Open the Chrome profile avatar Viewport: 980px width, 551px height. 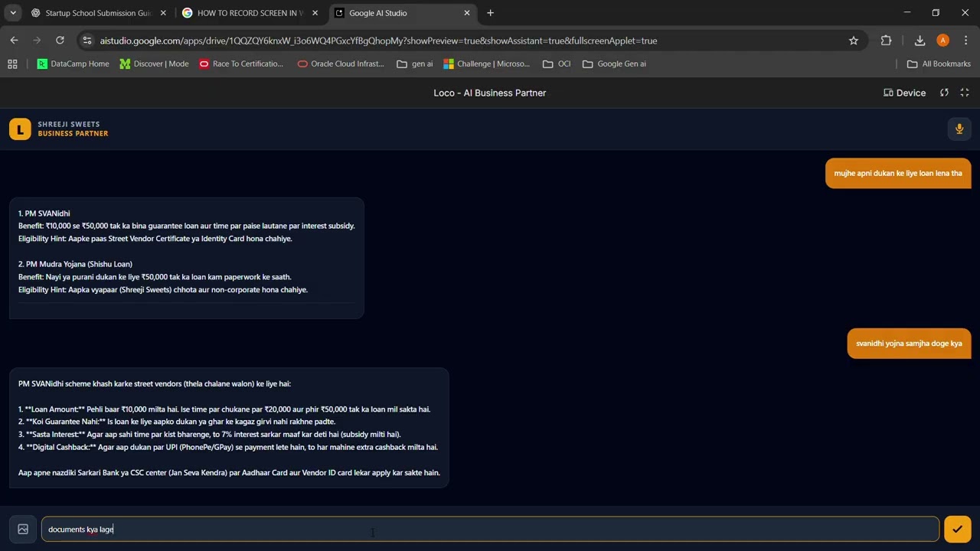tap(942, 41)
